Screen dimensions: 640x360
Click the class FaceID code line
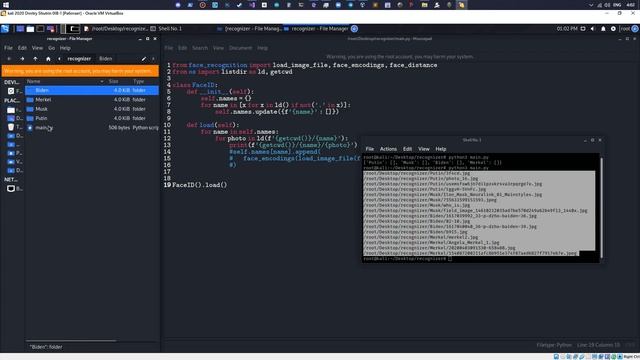195,85
